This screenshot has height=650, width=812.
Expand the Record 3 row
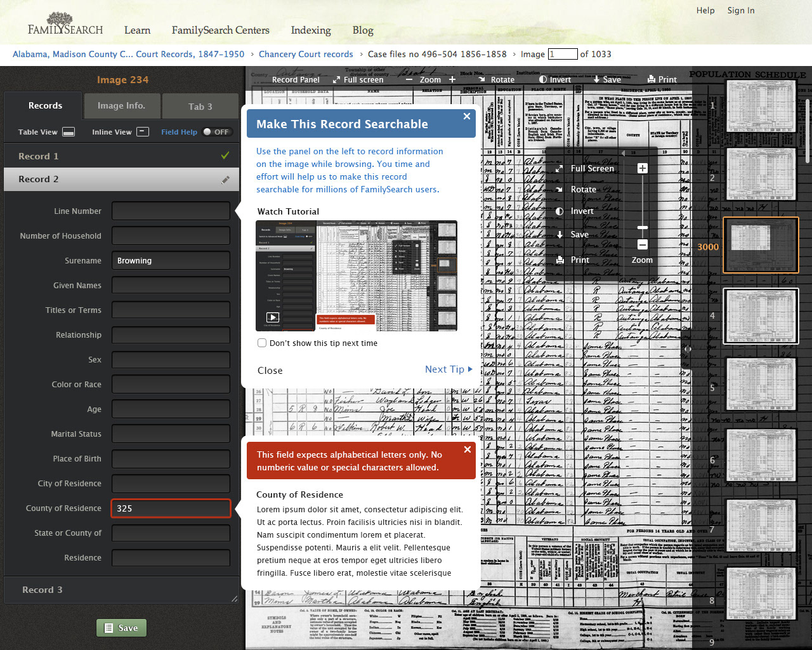coord(121,590)
